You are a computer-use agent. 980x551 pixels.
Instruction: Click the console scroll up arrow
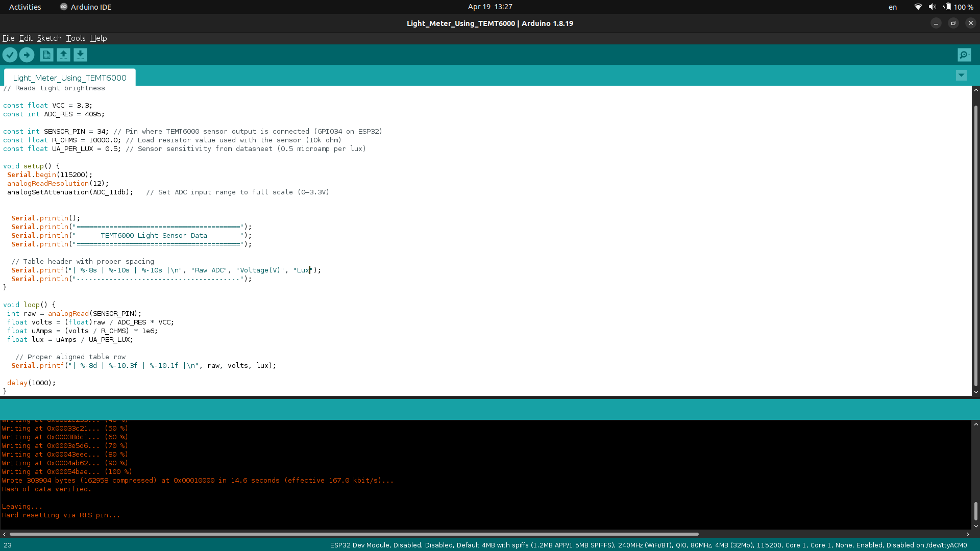975,424
